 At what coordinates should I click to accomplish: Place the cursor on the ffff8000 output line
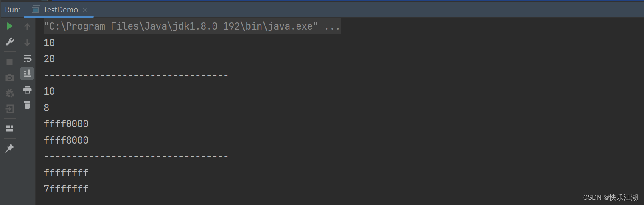coord(66,140)
